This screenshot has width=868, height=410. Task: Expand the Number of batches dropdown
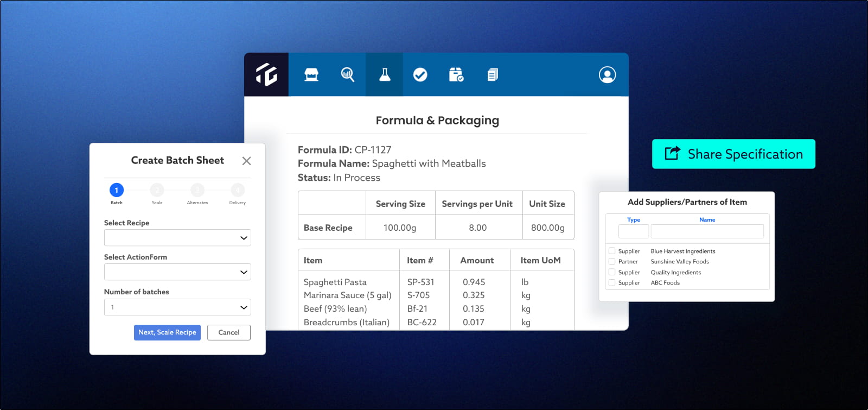[177, 307]
